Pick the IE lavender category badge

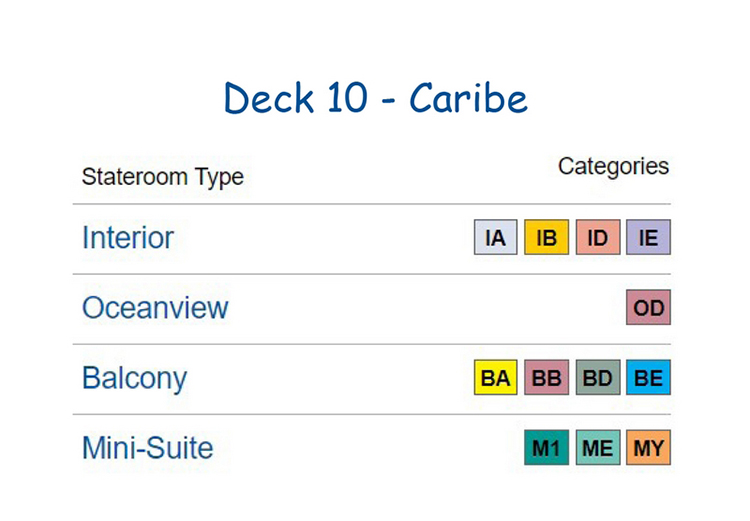click(x=648, y=237)
